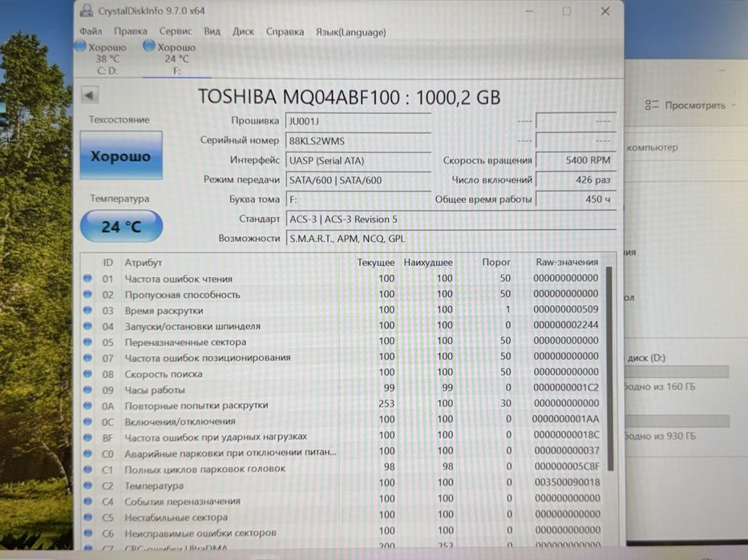Click the Прошивка field JU001J
Viewport: 748px width, 560px height.
coord(358,121)
